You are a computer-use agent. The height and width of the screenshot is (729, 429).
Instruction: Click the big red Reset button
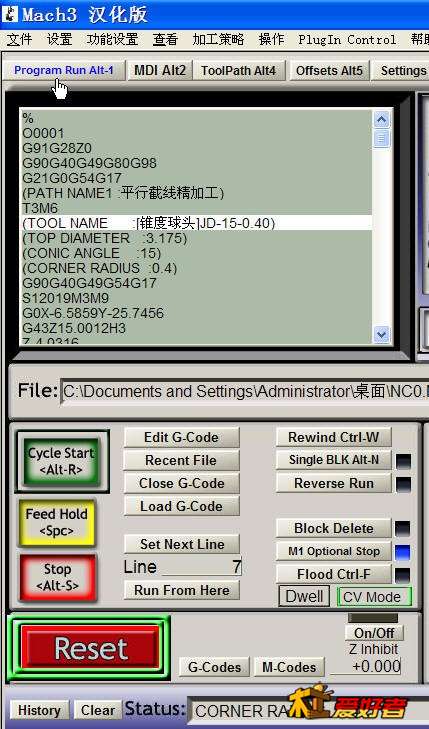point(90,649)
